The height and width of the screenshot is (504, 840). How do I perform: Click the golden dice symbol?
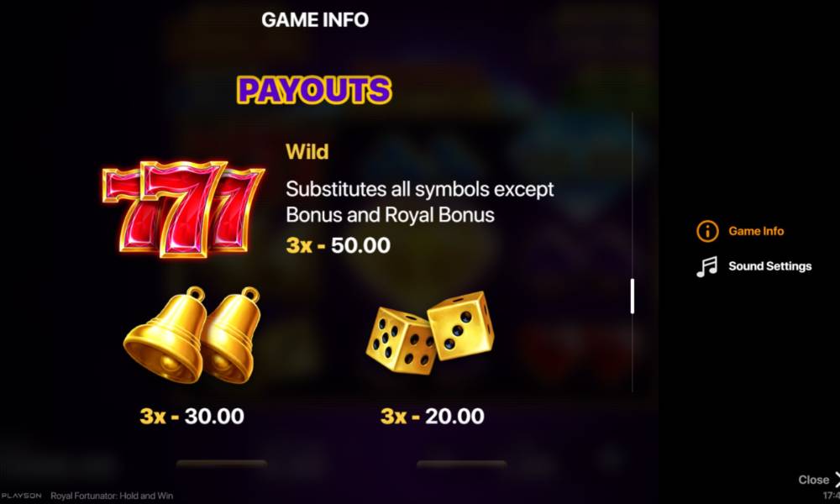pyautogui.click(x=429, y=332)
